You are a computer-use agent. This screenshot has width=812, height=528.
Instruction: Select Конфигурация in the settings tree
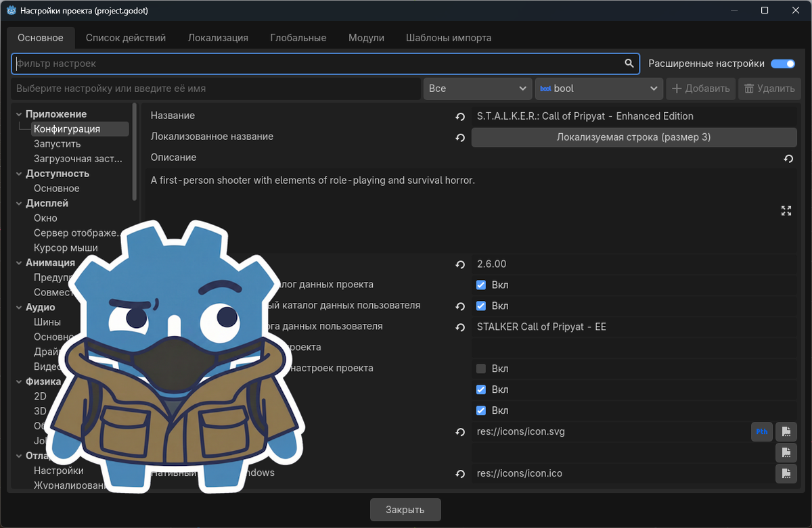click(x=80, y=129)
